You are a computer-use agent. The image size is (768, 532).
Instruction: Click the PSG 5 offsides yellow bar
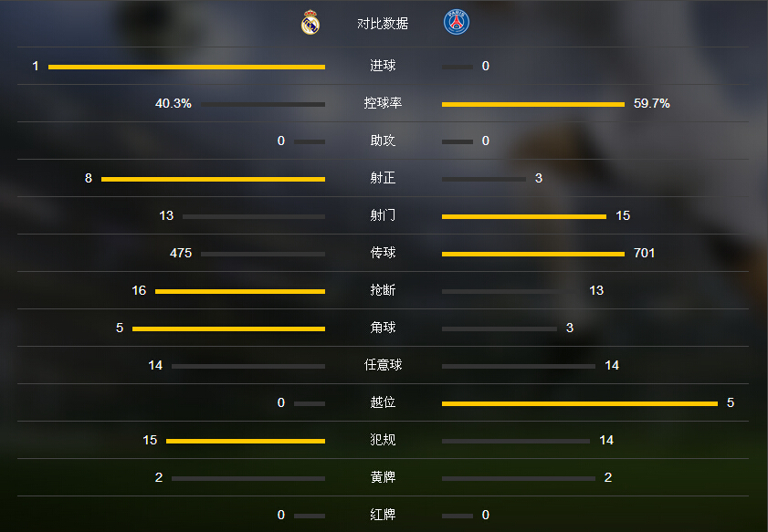click(580, 403)
